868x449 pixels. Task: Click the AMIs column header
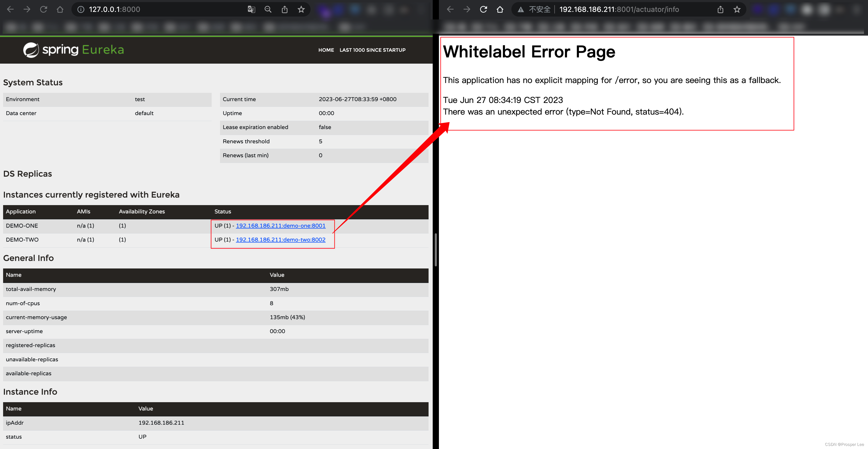pyautogui.click(x=84, y=212)
